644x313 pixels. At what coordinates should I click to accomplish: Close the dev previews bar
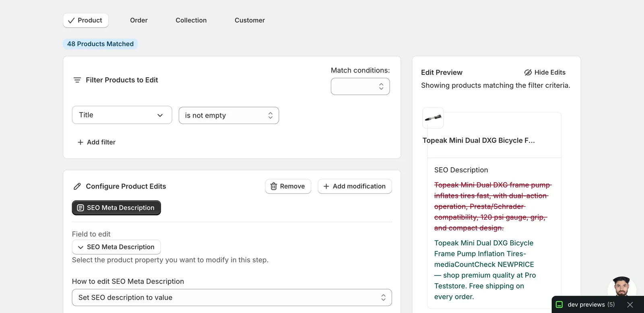(630, 305)
